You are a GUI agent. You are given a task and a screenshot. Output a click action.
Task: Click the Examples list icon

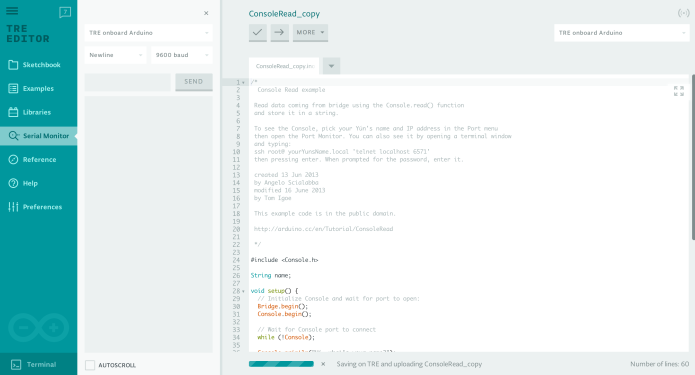(x=13, y=89)
